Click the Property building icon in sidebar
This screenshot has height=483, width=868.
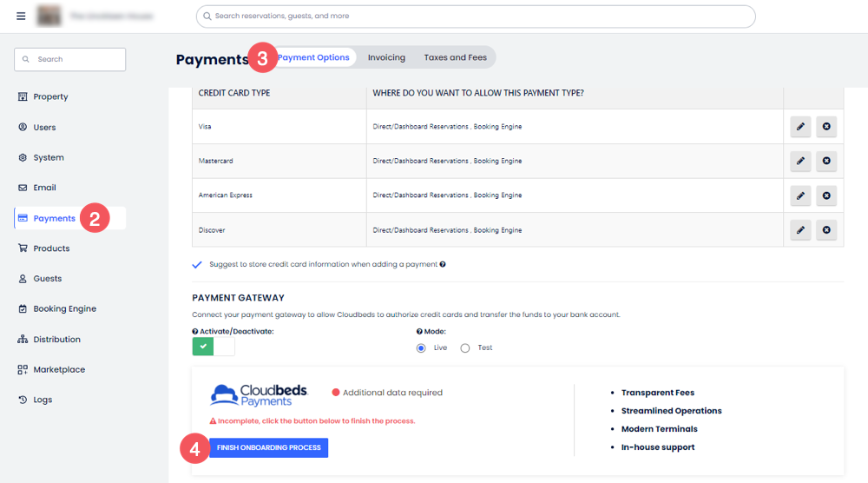point(23,96)
